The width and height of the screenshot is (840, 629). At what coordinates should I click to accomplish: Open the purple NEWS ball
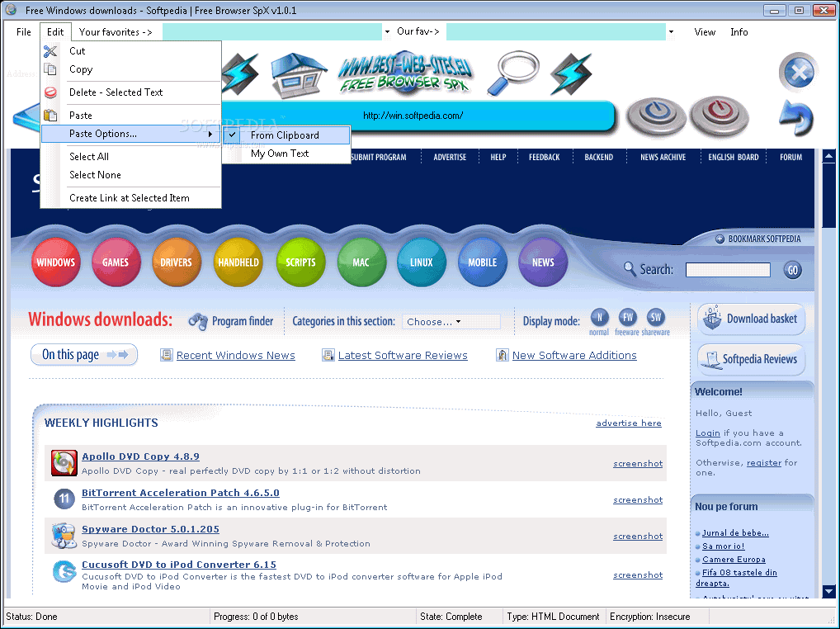click(x=543, y=262)
